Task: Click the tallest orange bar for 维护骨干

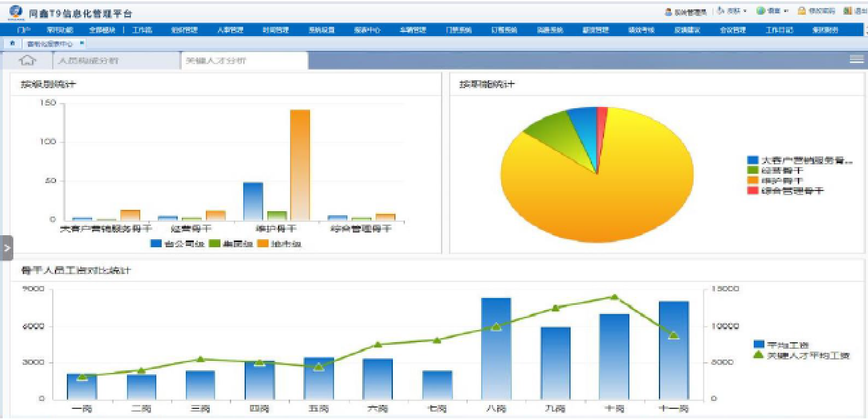Action: [x=300, y=164]
